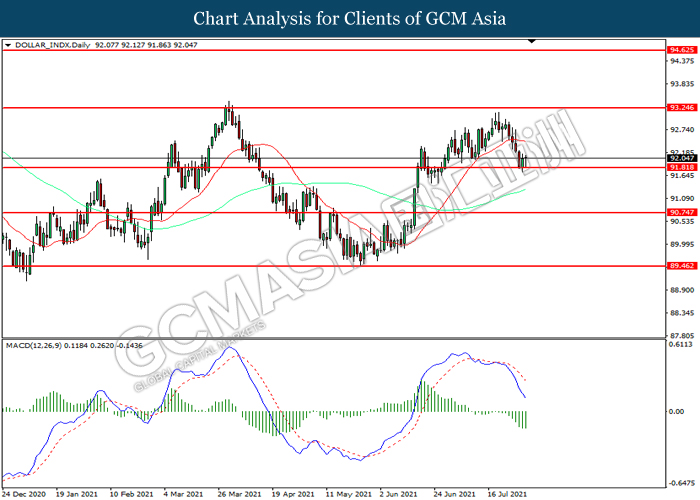This screenshot has width=700, height=500.
Task: Click the MACD(12,26,9) indicator label
Action: click(34, 346)
